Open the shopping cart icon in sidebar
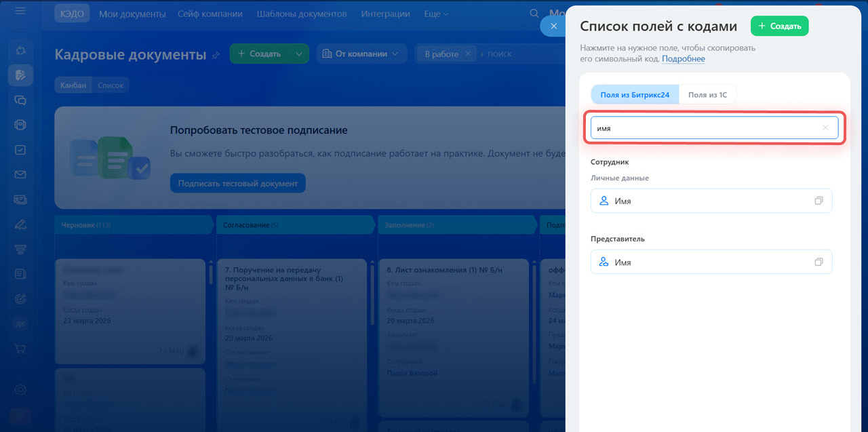The height and width of the screenshot is (432, 868). click(x=20, y=349)
